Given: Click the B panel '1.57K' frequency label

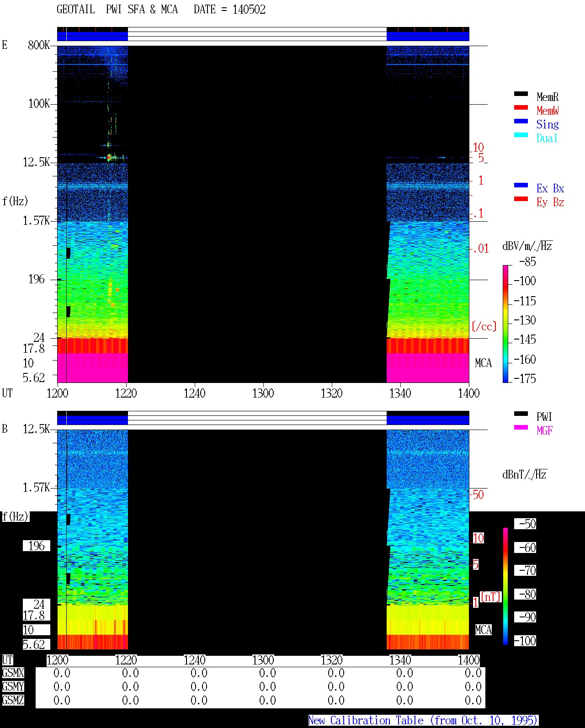Looking at the screenshot, I should [x=36, y=488].
